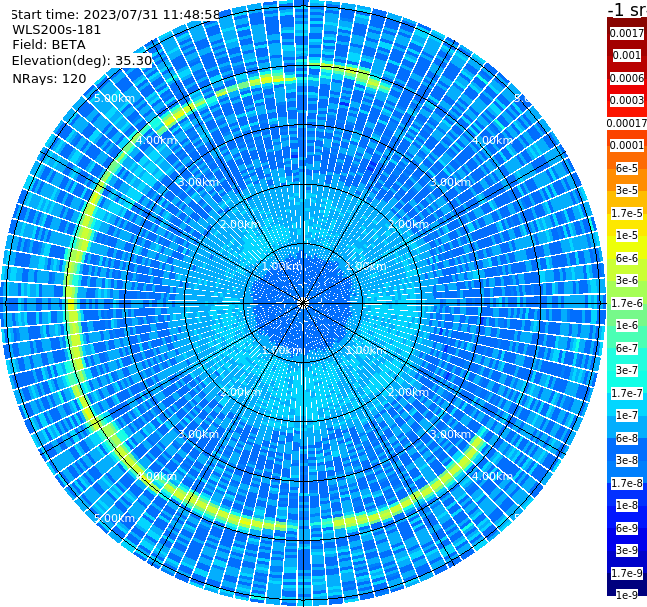Click the 2.00km range label in upper-right quadrant
The width and height of the screenshot is (647, 607).
(x=409, y=224)
